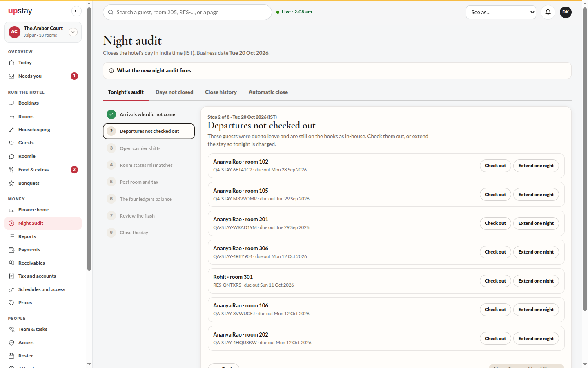Check out Ananya Rao room 202

[495, 339]
